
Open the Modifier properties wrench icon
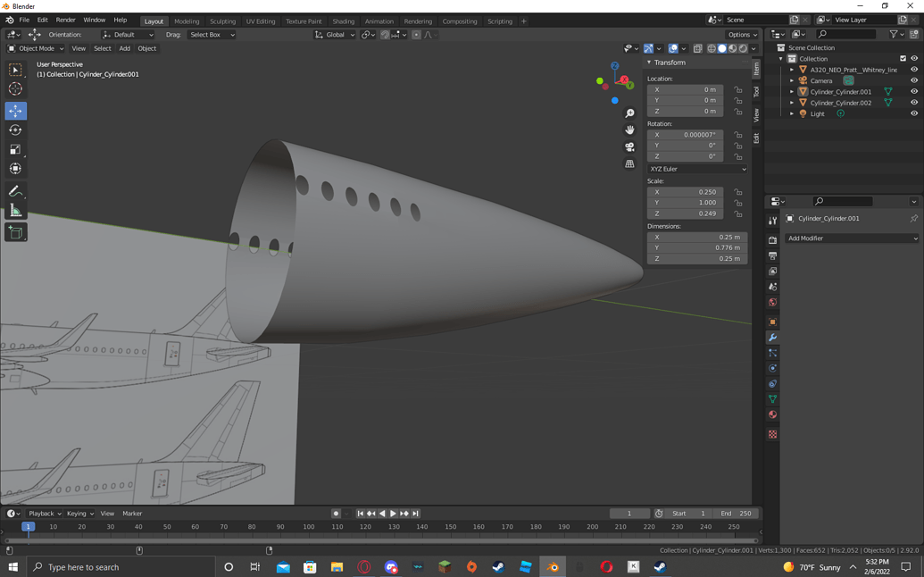[772, 338]
